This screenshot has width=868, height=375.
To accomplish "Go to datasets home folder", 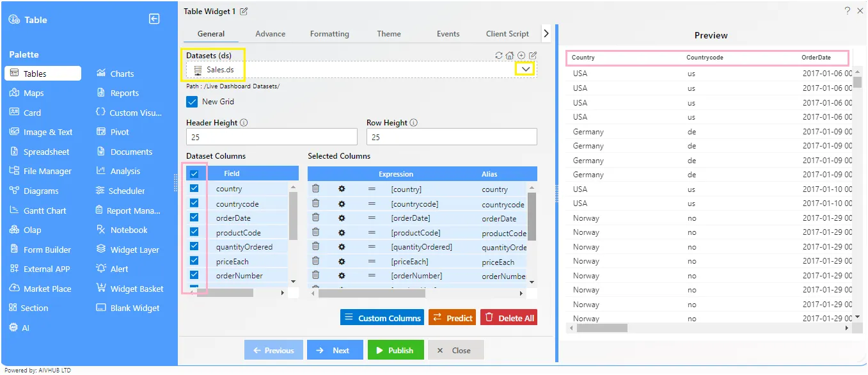I will point(510,56).
